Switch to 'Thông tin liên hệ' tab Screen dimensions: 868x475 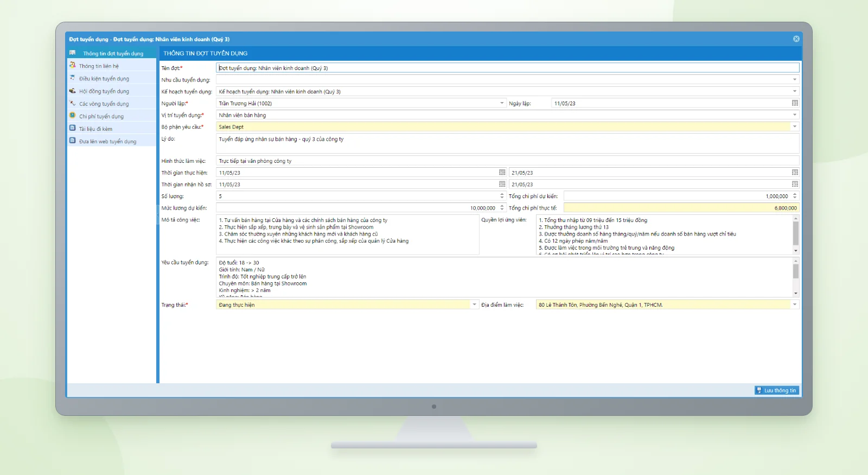click(112, 66)
